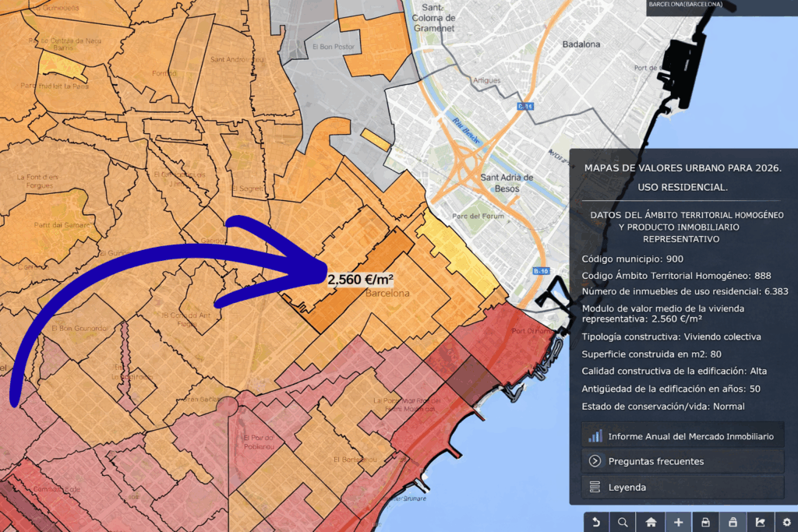Open Informe Anual del Mercado Inmobiliario
This screenshot has width=798, height=532.
(x=690, y=436)
